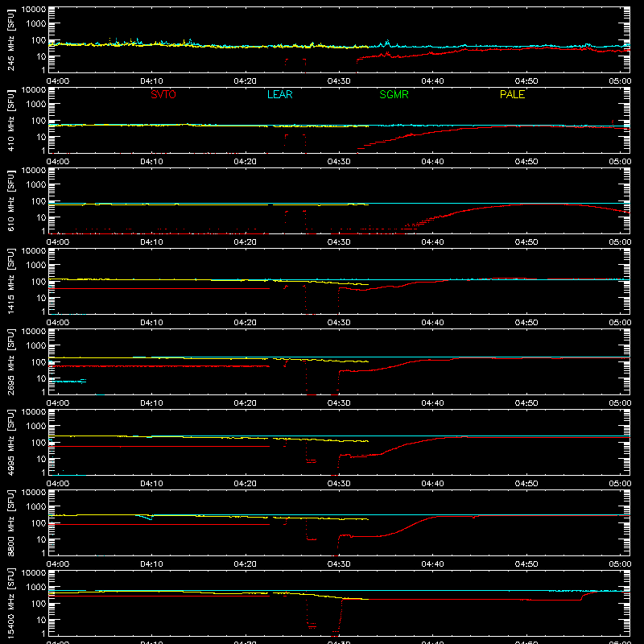
Task: Click 04:30 tick label under 8800 MHz panel
Action: click(x=339, y=564)
